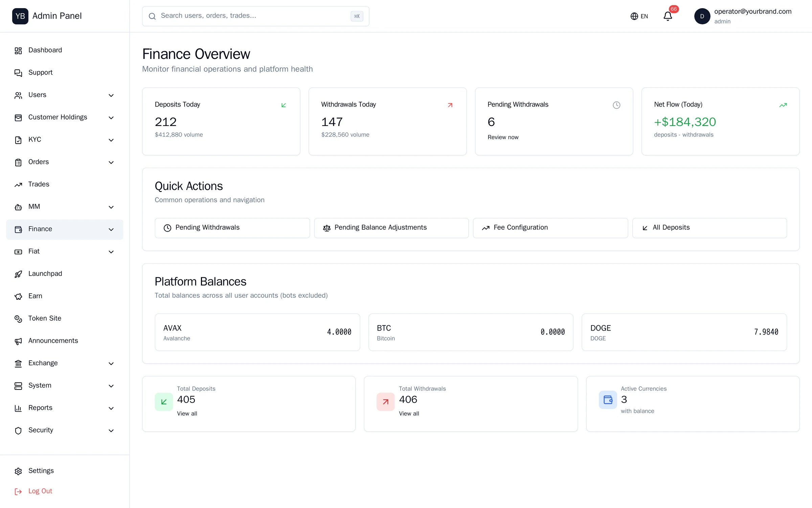812x508 pixels.
Task: Click the Token Site coins icon
Action: [x=18, y=319]
